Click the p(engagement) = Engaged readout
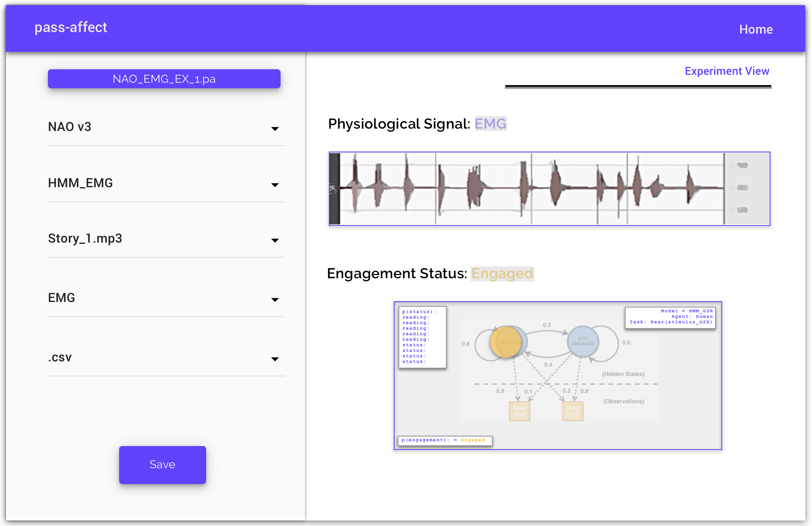 point(445,441)
